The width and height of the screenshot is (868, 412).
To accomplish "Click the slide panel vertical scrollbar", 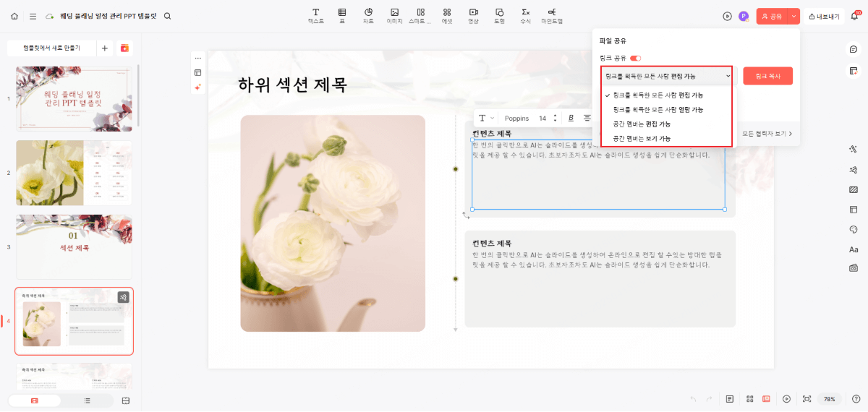I will 137,94.
